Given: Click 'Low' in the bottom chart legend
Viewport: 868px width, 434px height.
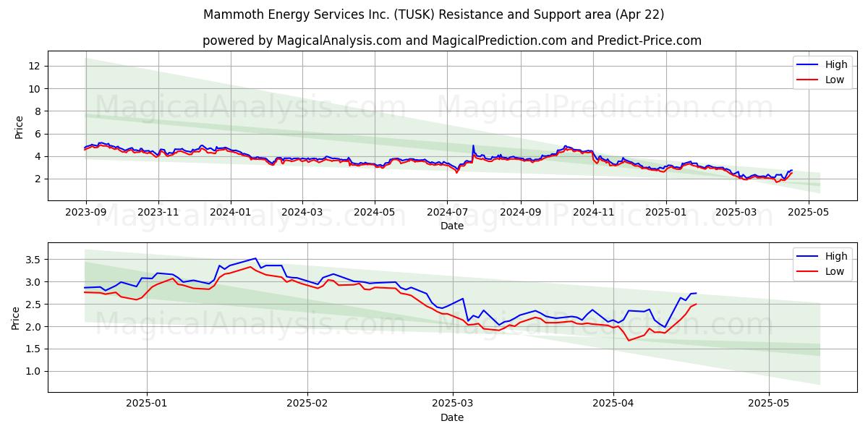Looking at the screenshot, I should 835,271.
